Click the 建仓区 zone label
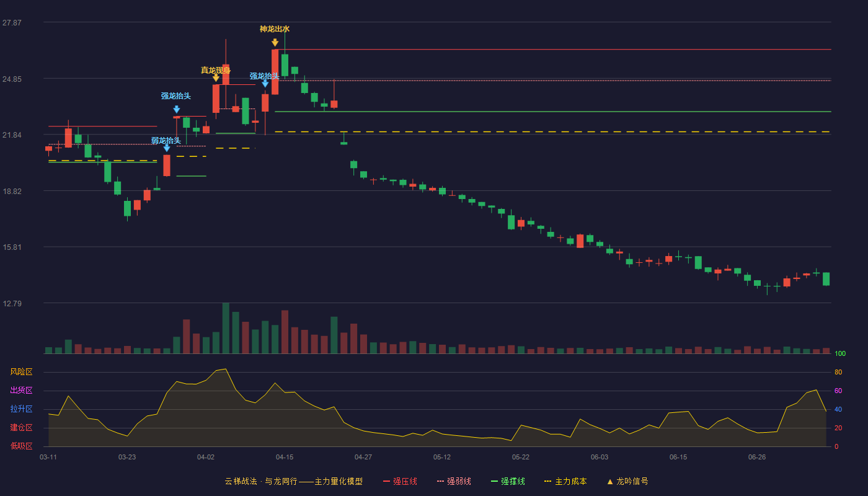Image resolution: width=868 pixels, height=496 pixels. (x=21, y=428)
